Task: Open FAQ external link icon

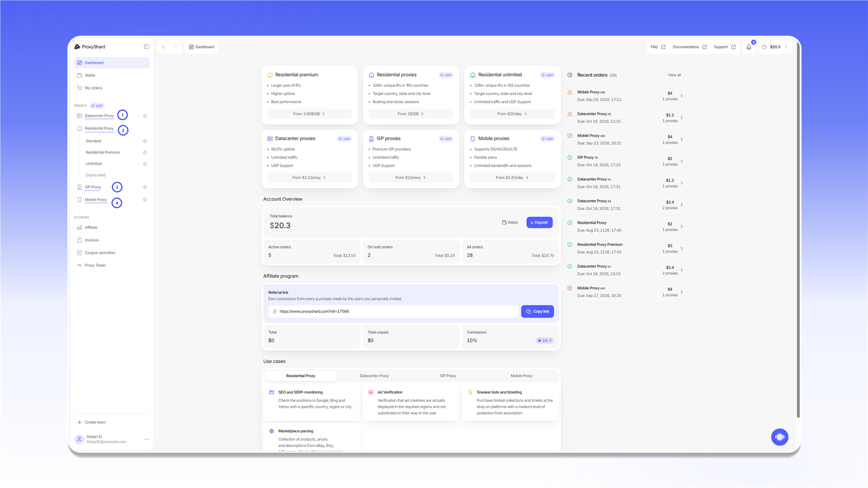Action: [x=663, y=47]
